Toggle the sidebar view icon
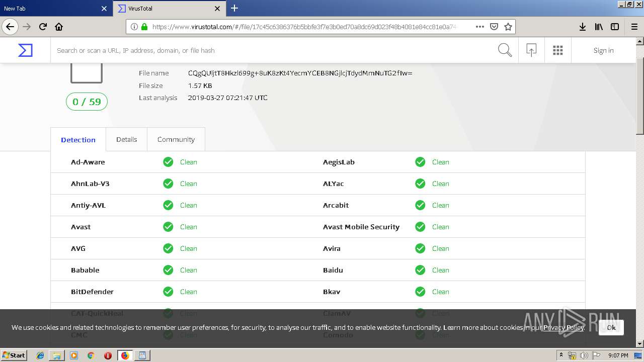The width and height of the screenshot is (644, 362). click(x=615, y=27)
